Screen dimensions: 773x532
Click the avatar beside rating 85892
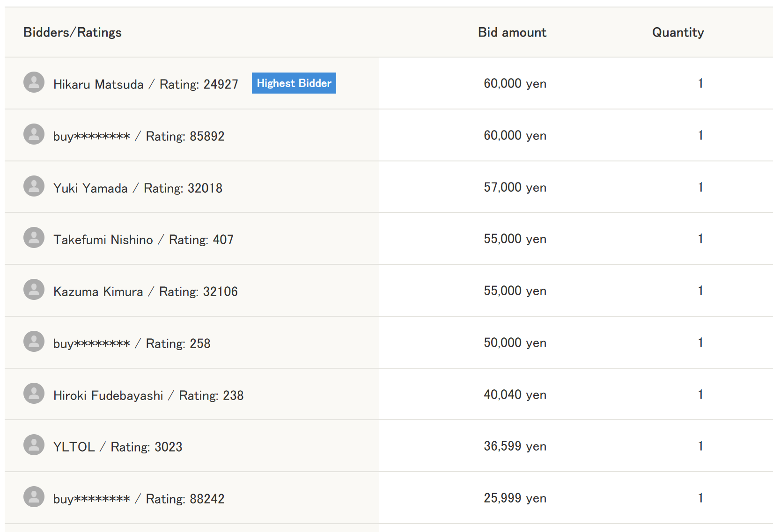[x=34, y=134]
